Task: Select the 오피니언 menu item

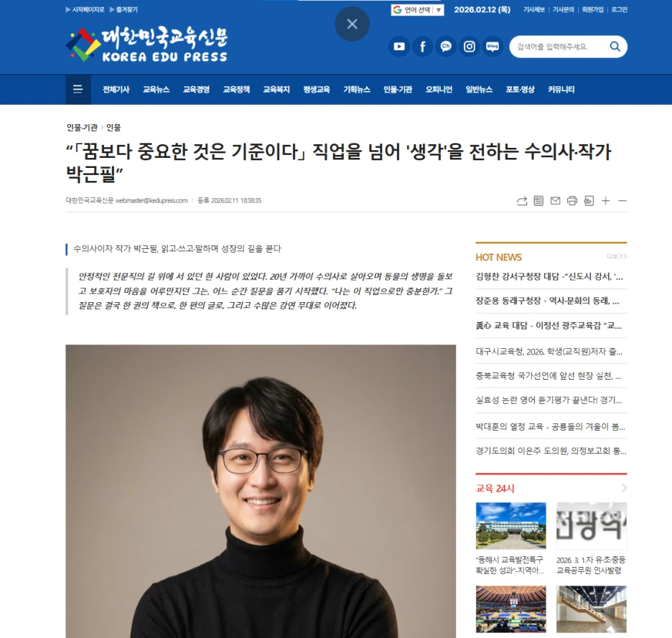Action: click(439, 90)
